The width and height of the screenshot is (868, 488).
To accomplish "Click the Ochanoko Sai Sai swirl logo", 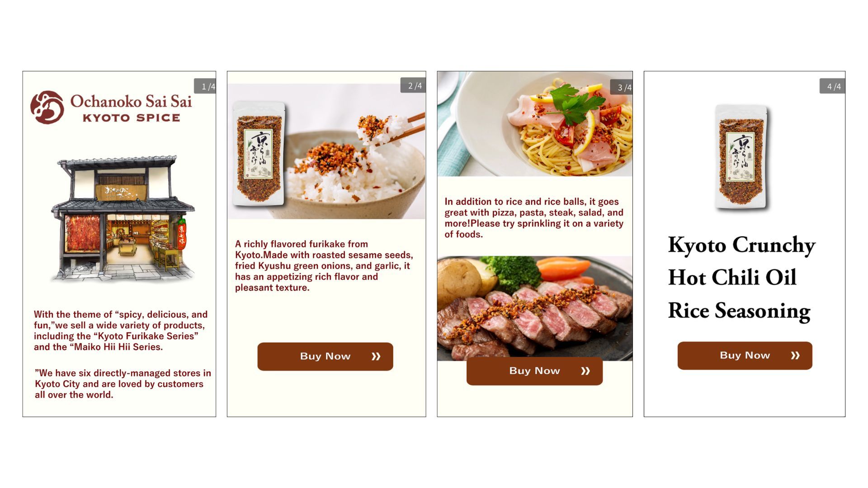I will pos(47,108).
